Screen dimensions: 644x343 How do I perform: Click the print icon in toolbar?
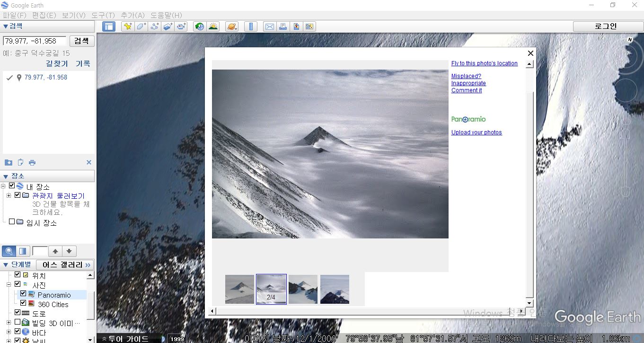coord(283,26)
